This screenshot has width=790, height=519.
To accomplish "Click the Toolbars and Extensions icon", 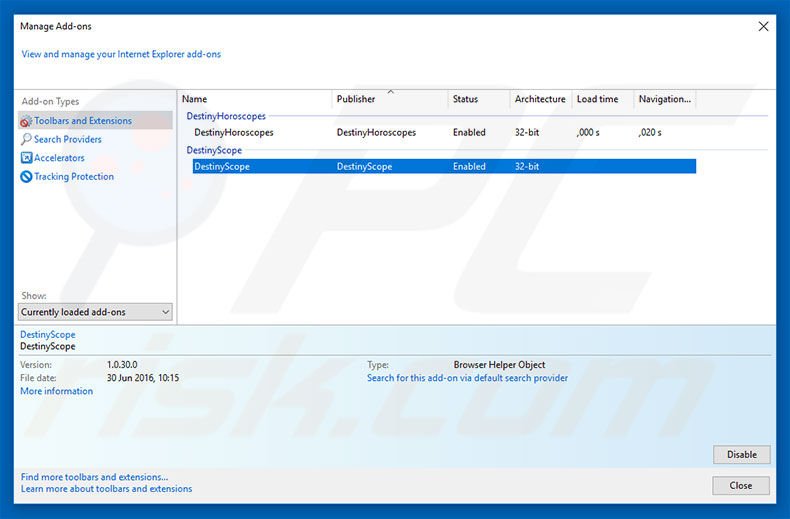I will click(x=26, y=121).
